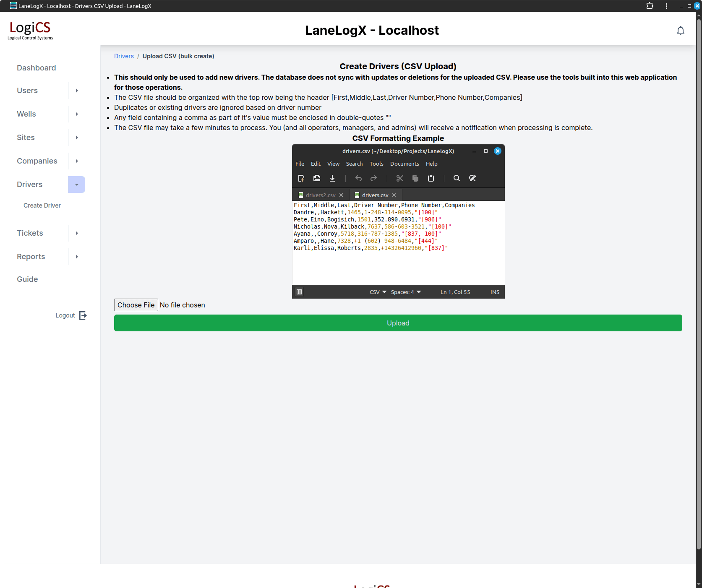
Task: Collapse the Drivers submenu arrow
Action: coord(77,185)
